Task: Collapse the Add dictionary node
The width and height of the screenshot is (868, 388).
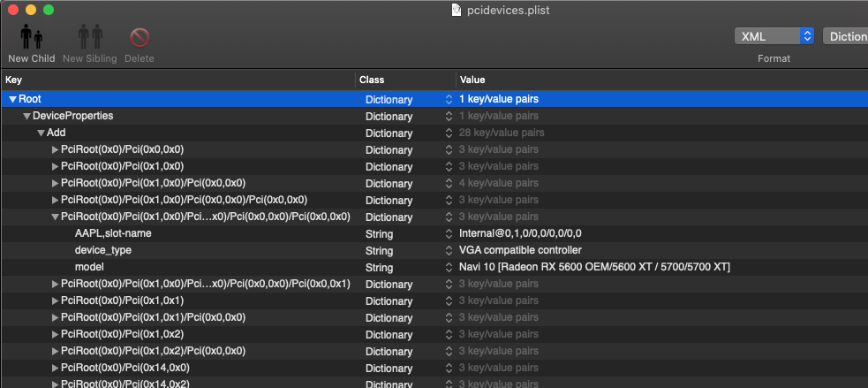Action: click(x=41, y=133)
